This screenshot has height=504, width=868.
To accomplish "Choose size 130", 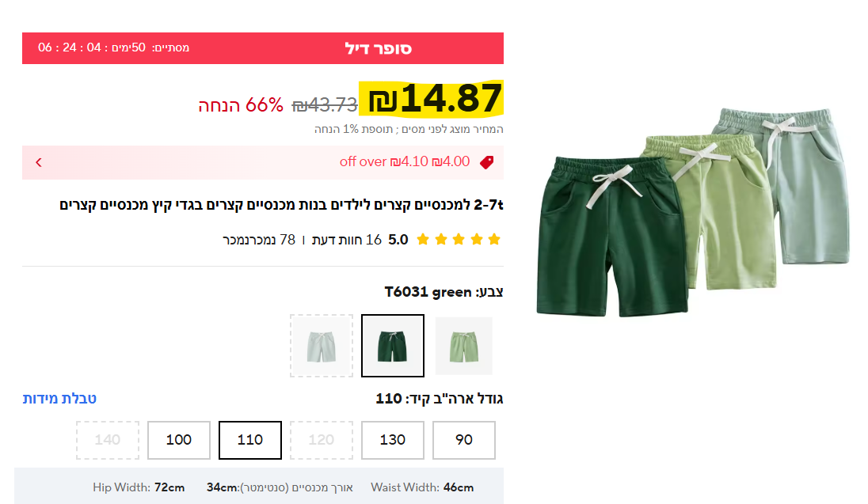I will pos(393,440).
